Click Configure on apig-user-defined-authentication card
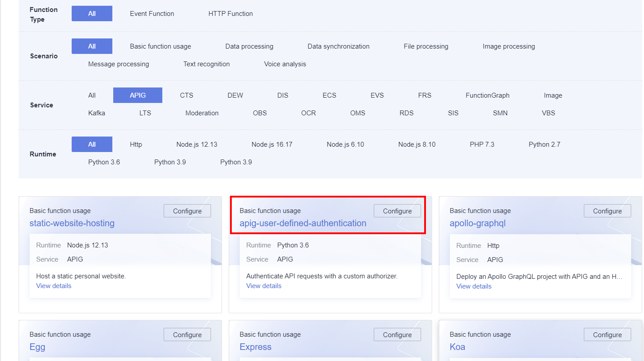The image size is (644, 361). pos(397,211)
